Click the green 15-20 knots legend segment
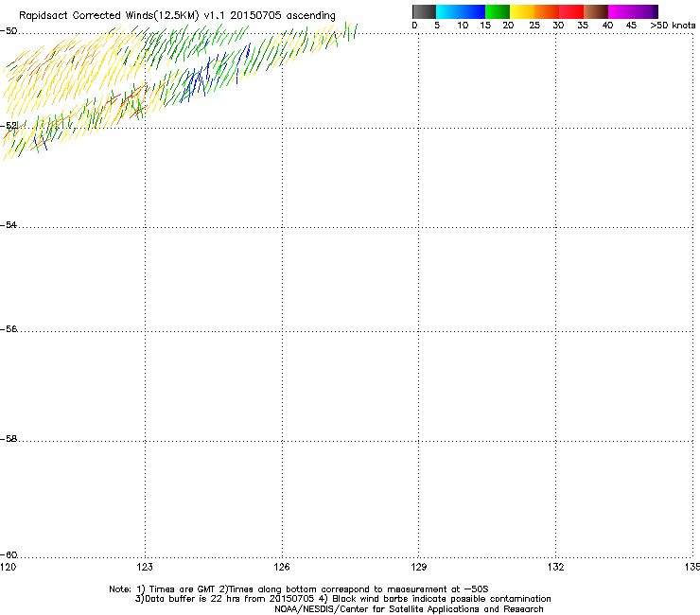This screenshot has width=700, height=615. point(498,11)
